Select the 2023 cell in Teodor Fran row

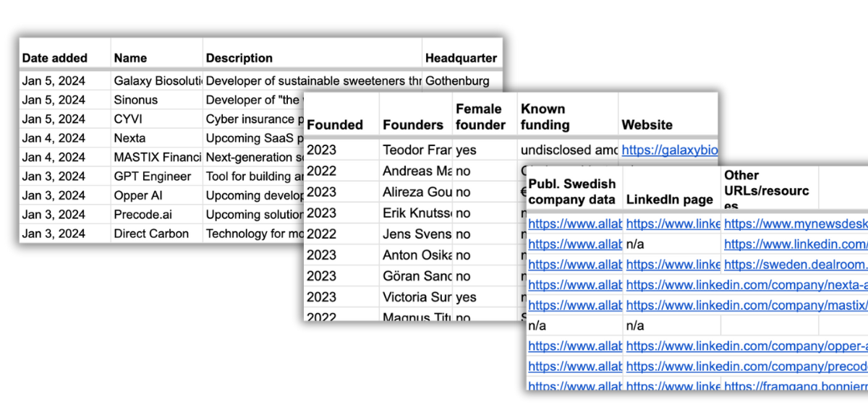(341, 150)
